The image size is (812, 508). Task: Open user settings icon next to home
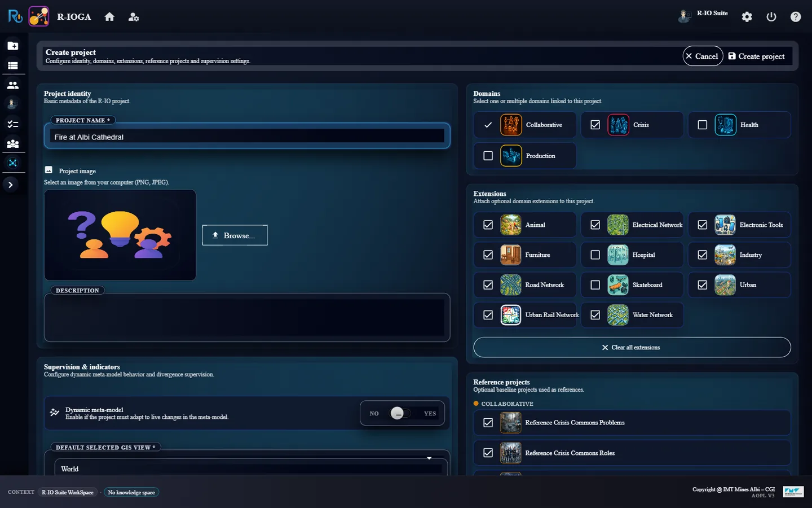click(134, 17)
